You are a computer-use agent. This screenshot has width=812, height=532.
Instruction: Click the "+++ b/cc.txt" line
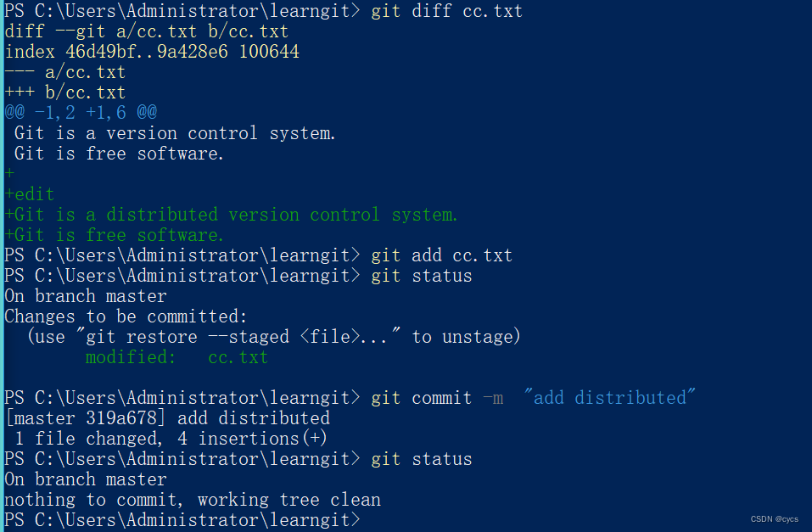click(64, 92)
